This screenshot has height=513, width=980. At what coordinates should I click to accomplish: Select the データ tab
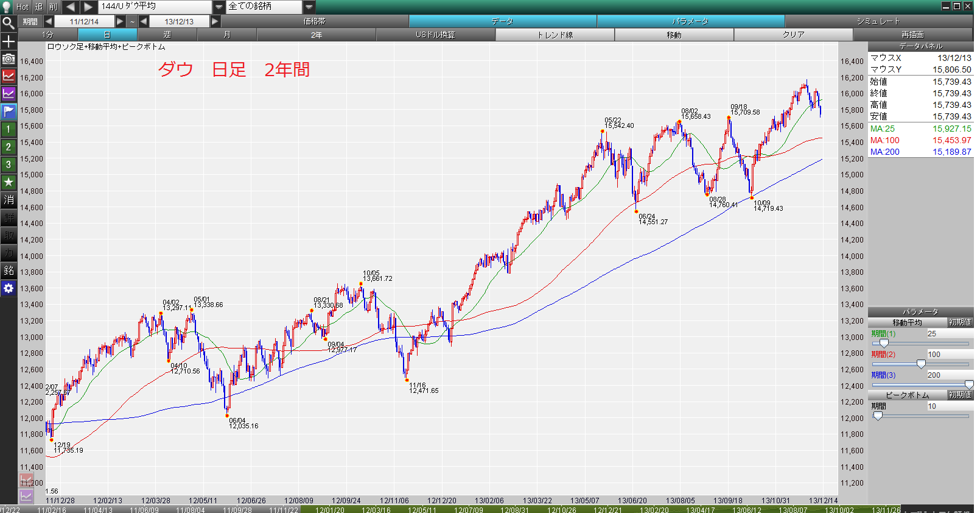[x=503, y=21]
